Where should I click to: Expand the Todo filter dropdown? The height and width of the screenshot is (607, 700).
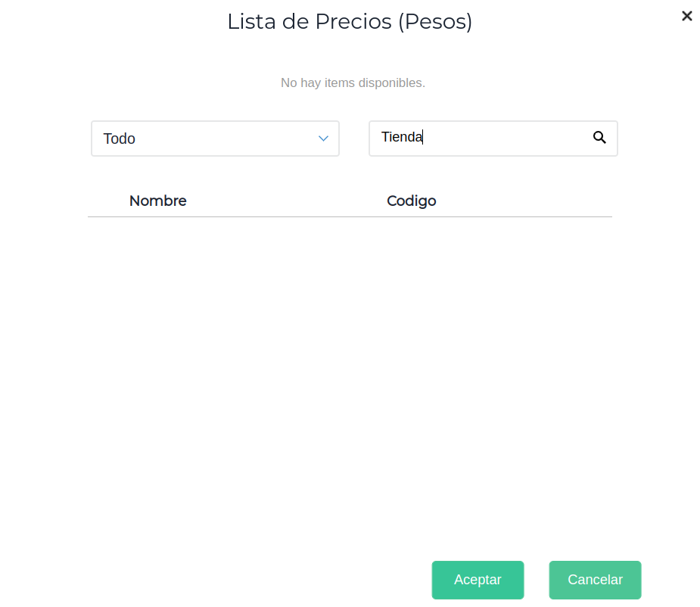pos(215,139)
